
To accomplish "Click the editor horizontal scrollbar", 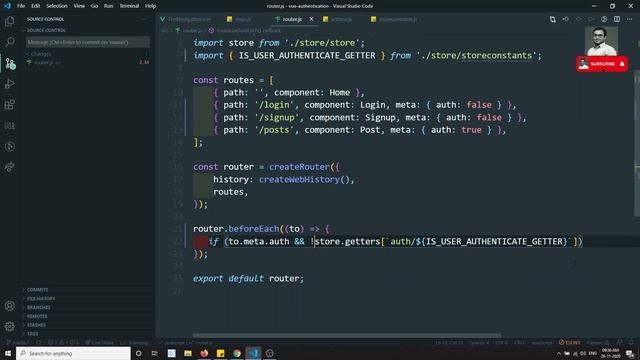I will 347,336.
